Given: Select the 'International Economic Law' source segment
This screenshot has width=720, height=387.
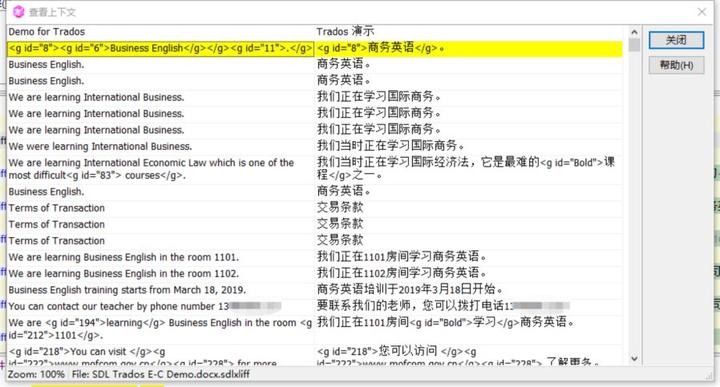Looking at the screenshot, I should tap(160, 169).
